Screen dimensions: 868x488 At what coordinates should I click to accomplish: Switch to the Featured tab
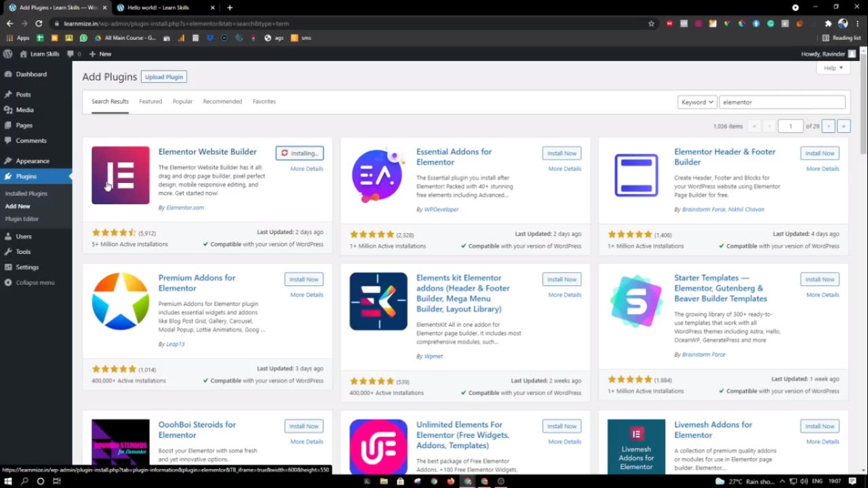(151, 102)
